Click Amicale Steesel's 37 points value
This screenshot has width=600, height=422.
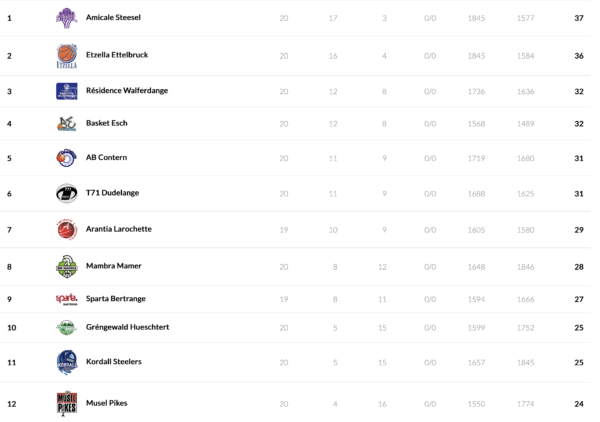[x=579, y=18]
